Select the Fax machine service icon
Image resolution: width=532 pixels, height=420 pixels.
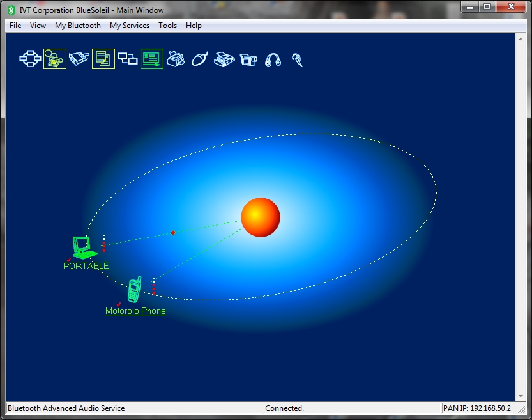click(224, 59)
